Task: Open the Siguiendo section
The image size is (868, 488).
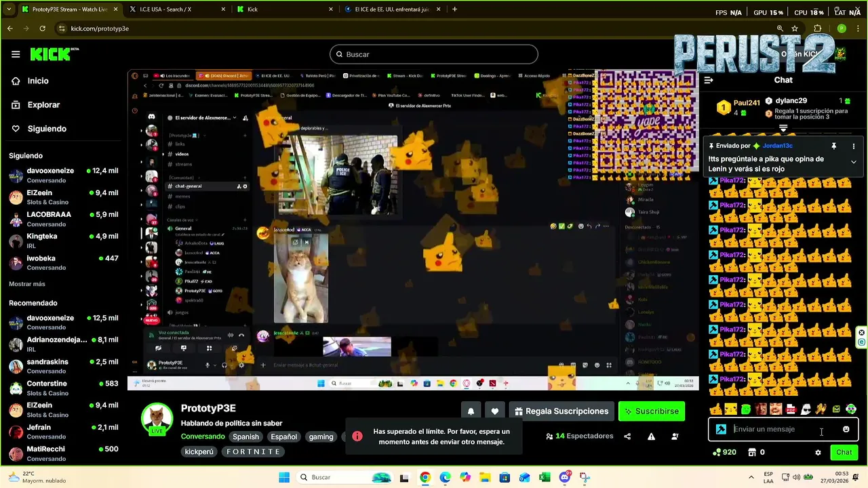Action: tap(47, 129)
